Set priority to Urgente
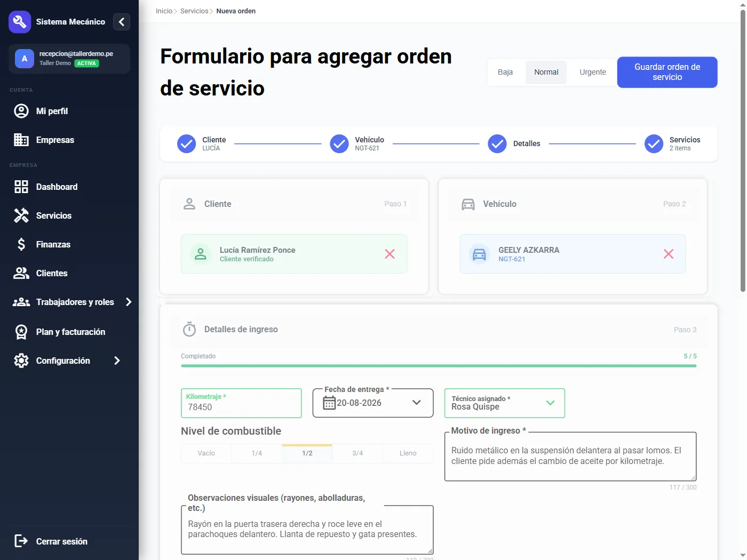 click(593, 72)
